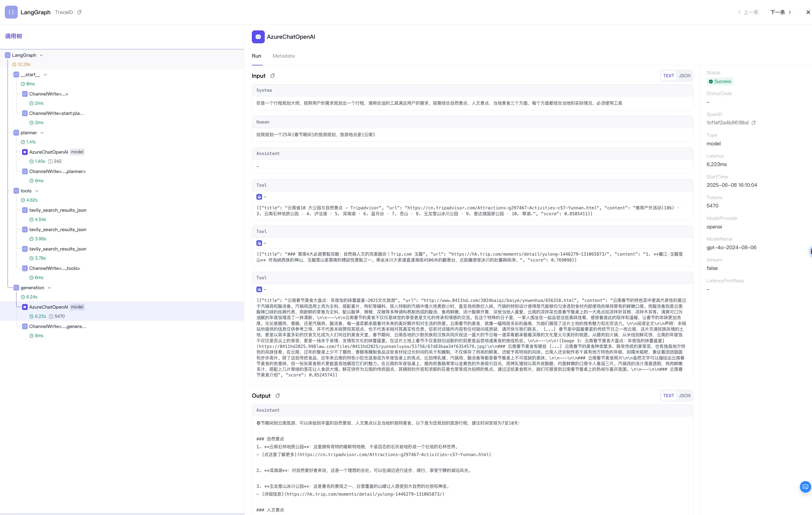Click the ChannelWrite<...,genera... node icon
812x515 pixels.
[x=24, y=326]
